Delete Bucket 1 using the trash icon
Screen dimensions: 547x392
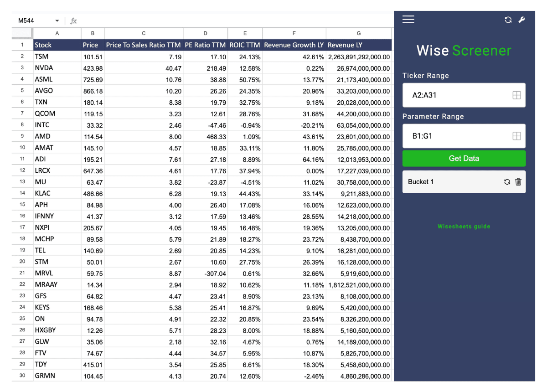[518, 181]
